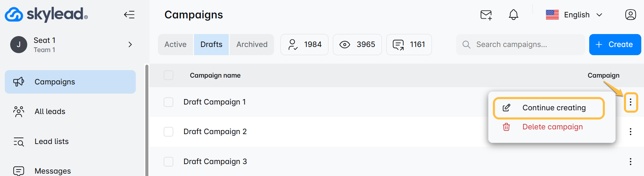
Task: Focus the Search campaigns field
Action: point(520,45)
